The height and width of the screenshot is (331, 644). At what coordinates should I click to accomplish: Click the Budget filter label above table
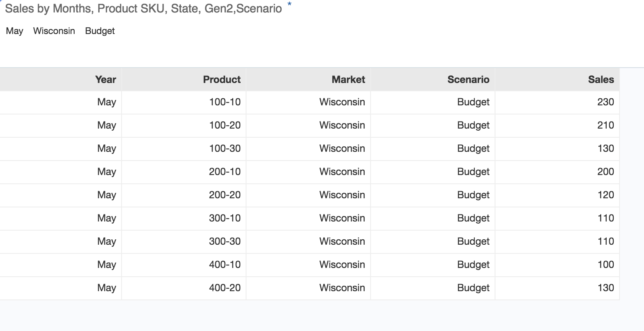tap(100, 31)
